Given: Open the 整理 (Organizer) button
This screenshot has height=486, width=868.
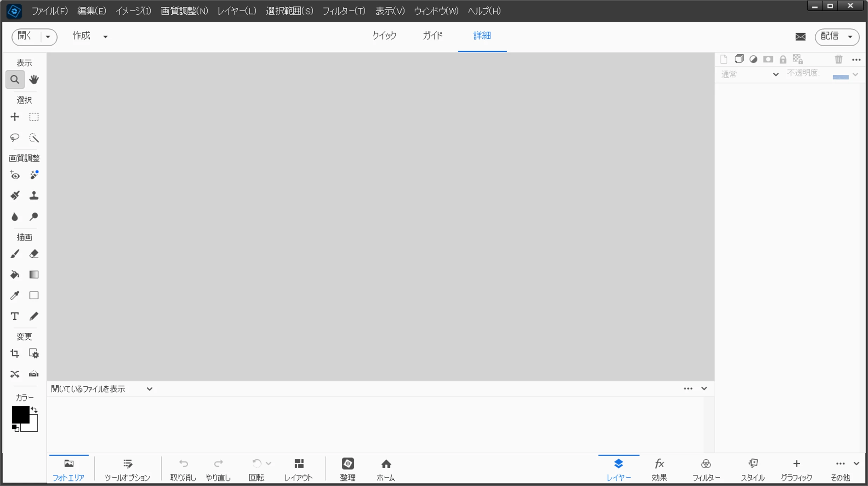Looking at the screenshot, I should point(348,469).
